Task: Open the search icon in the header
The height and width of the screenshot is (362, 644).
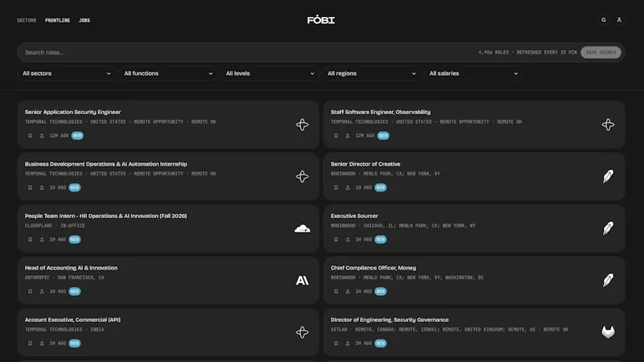Action: point(603,19)
